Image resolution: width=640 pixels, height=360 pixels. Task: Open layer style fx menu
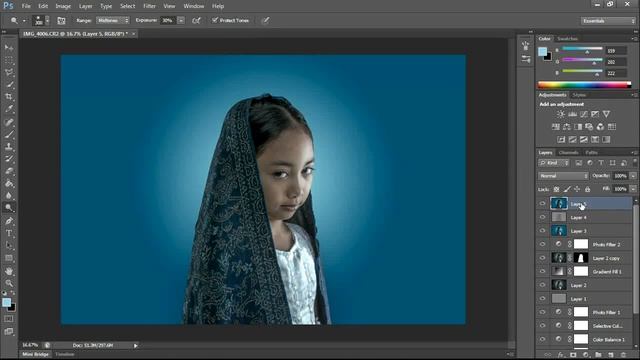click(560, 355)
